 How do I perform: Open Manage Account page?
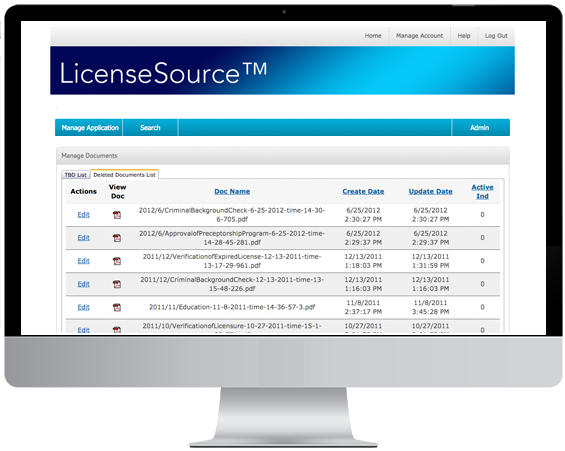pyautogui.click(x=419, y=36)
